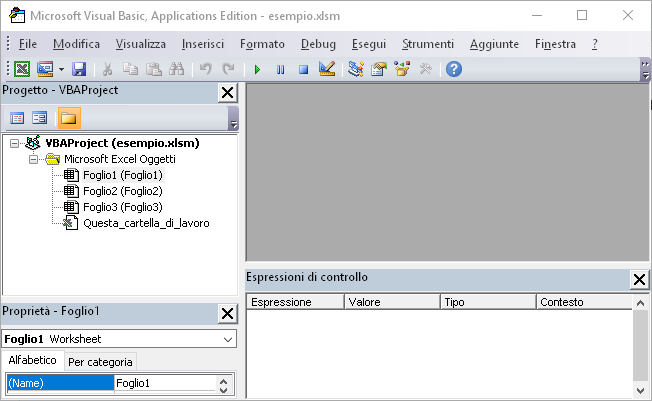Image resolution: width=652 pixels, height=401 pixels.
Task: Click the VBA application icon in title bar
Action: (17, 16)
